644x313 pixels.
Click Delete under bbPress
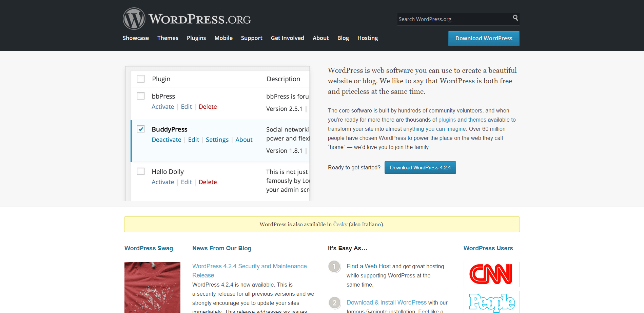tap(208, 107)
